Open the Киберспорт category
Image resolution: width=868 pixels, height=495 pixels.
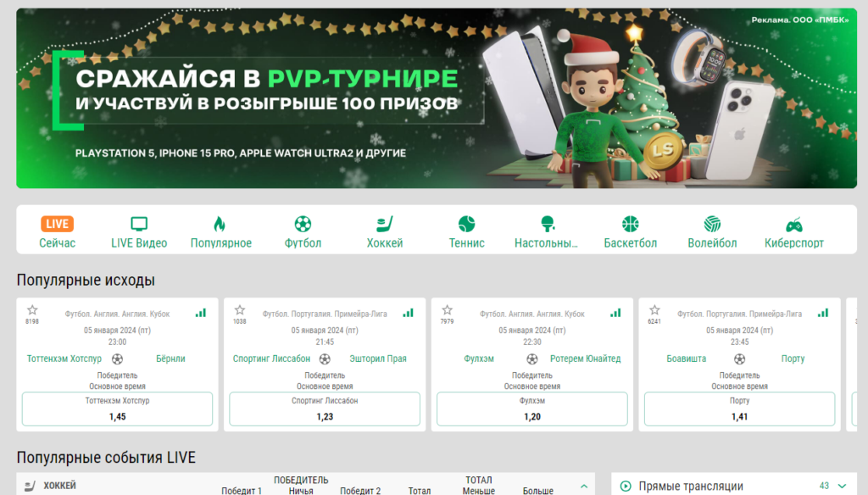click(793, 231)
